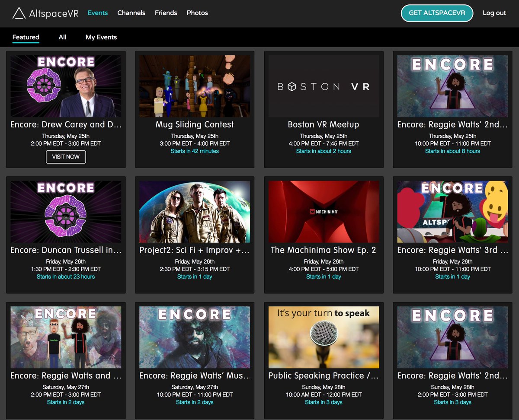The height and width of the screenshot is (420, 519).
Task: Open the 'Reggie Watts and' Encore thumbnail
Action: 66,337
